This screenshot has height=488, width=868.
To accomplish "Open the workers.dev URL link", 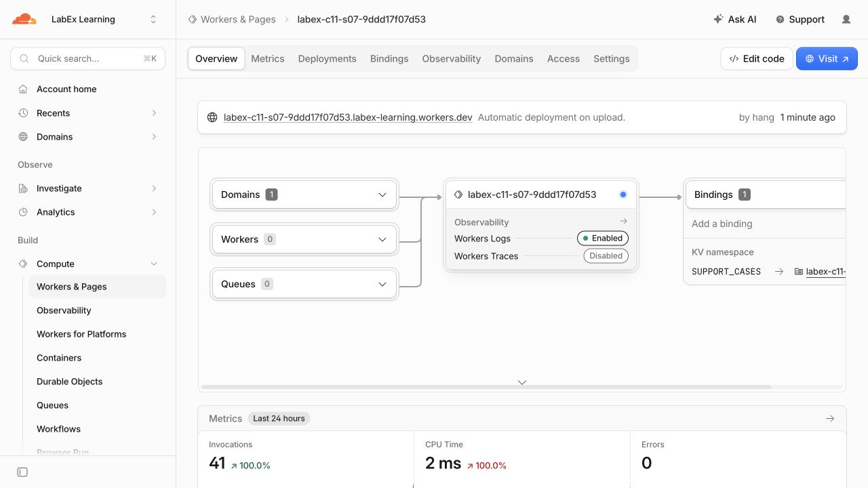I will 348,117.
